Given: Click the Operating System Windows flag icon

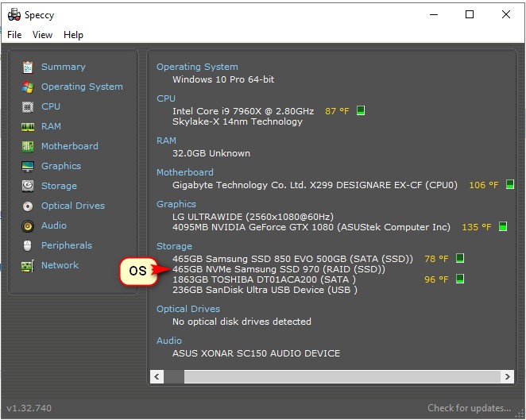Looking at the screenshot, I should pos(28,87).
